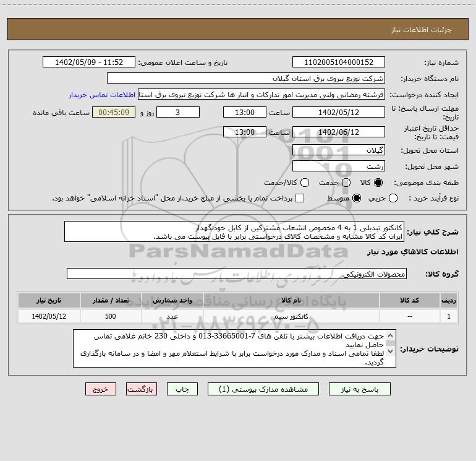Click the تاریخ نیاز column header
The height and width of the screenshot is (461, 476).
click(49, 300)
